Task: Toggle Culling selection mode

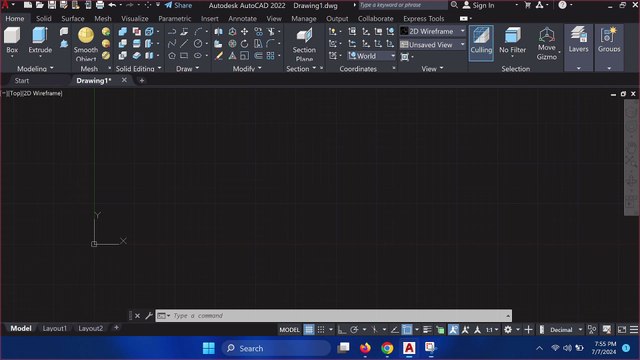Action: (x=481, y=43)
